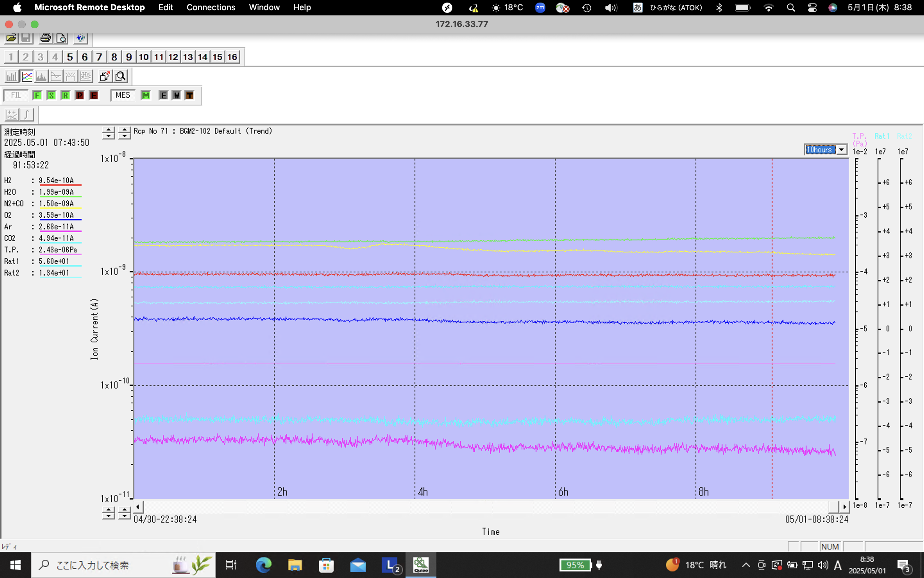Click the blue O2 legend color line
924x578 pixels.
60,219
